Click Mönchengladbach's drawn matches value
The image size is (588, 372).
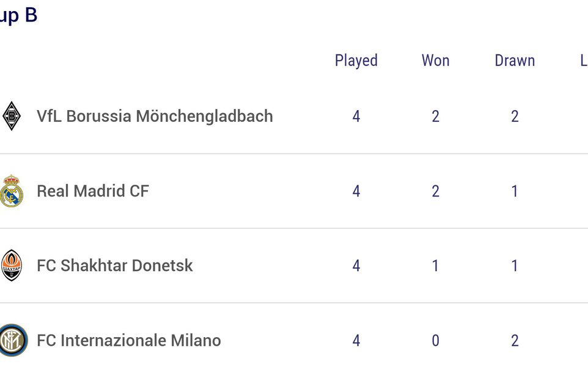pos(515,116)
